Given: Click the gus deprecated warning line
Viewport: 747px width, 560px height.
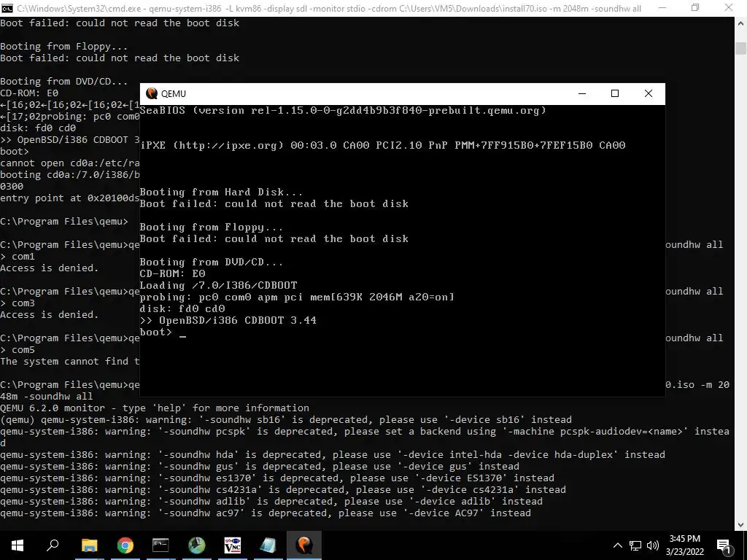Looking at the screenshot, I should pyautogui.click(x=260, y=466).
